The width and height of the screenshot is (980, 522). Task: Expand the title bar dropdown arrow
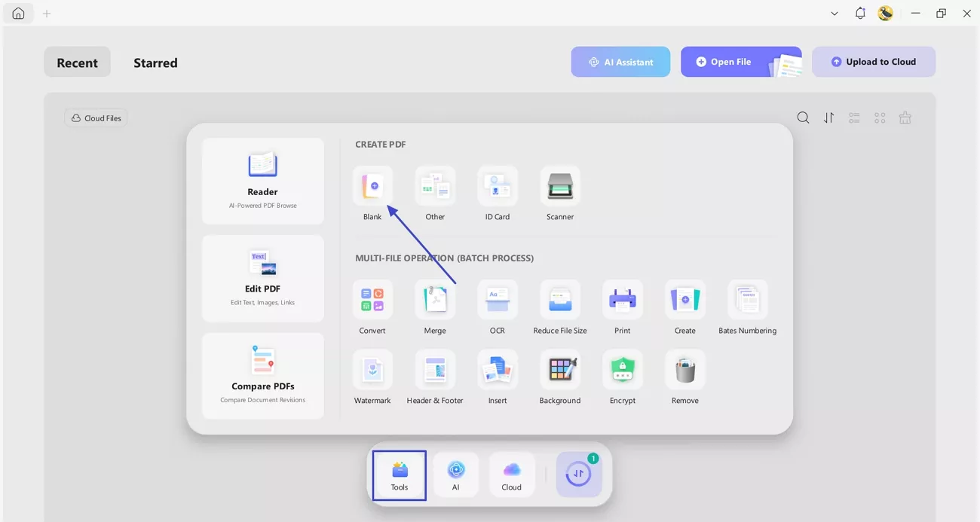pyautogui.click(x=835, y=14)
